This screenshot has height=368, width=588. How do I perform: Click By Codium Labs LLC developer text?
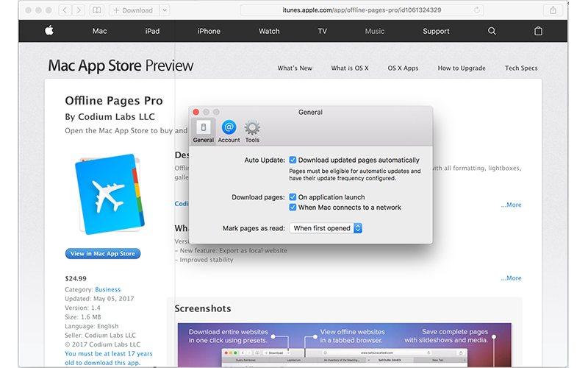coord(110,117)
